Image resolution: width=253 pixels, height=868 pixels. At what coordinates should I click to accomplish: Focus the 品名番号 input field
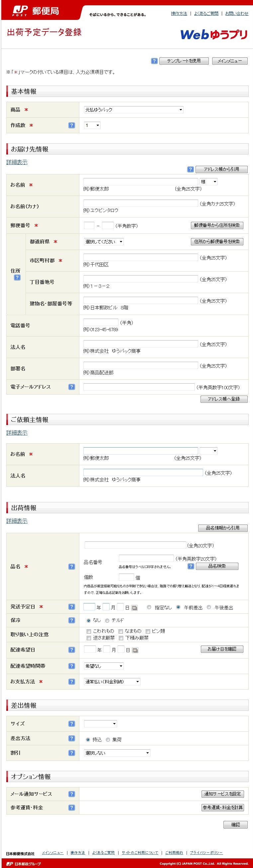point(146,558)
